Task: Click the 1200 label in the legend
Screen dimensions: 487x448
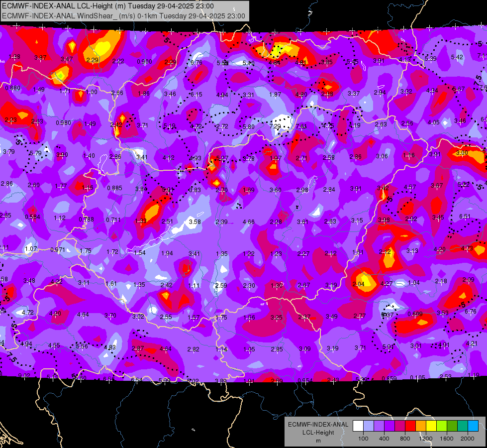Action: [425, 439]
